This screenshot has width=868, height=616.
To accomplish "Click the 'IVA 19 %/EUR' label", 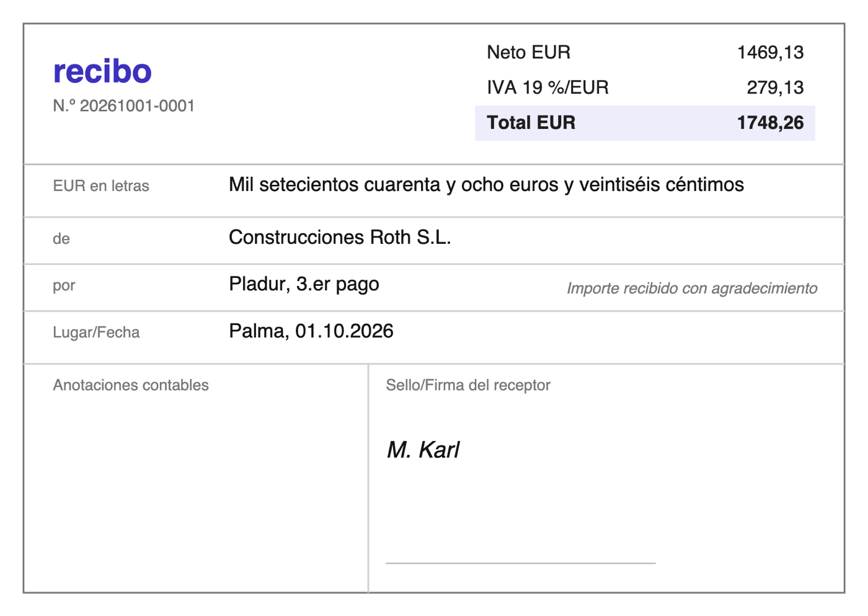I will [547, 87].
